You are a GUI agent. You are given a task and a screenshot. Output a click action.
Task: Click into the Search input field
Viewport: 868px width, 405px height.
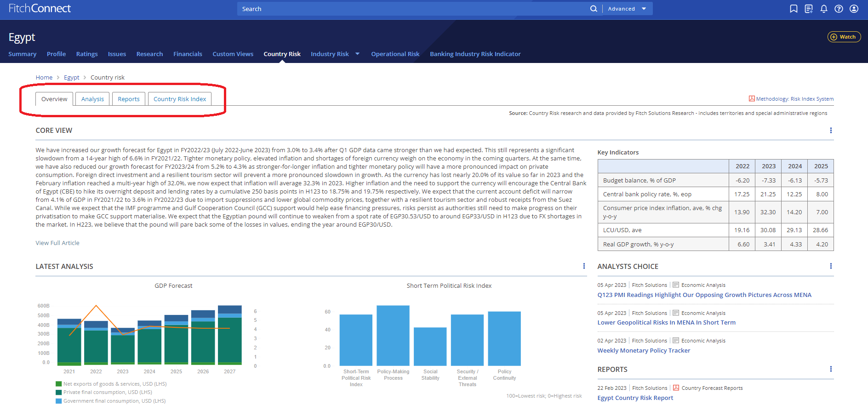[x=414, y=9]
